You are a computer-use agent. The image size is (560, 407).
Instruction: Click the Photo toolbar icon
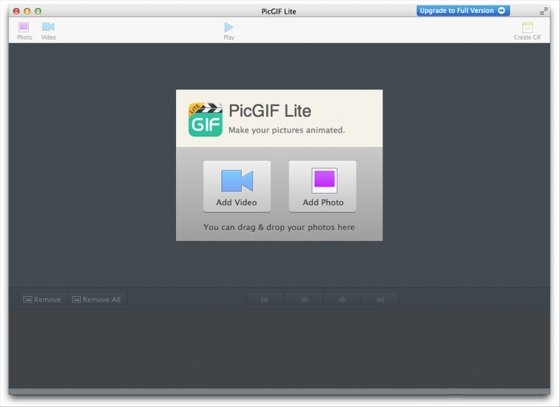24,31
